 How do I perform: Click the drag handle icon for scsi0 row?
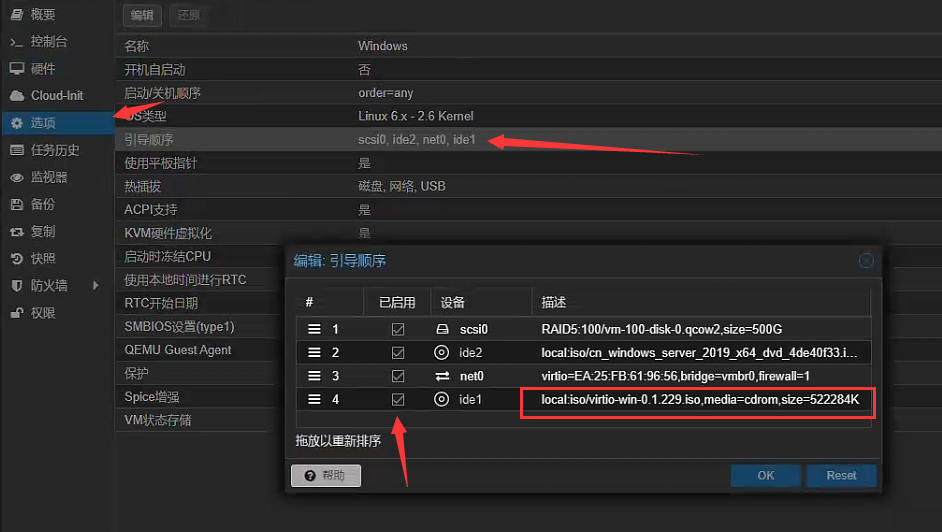[x=314, y=329]
